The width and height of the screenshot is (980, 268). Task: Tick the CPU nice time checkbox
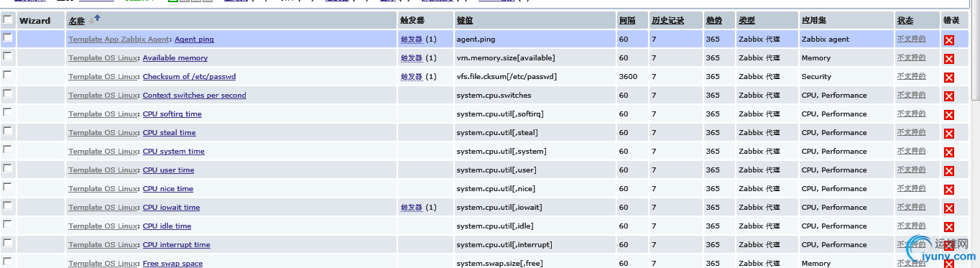click(7, 187)
